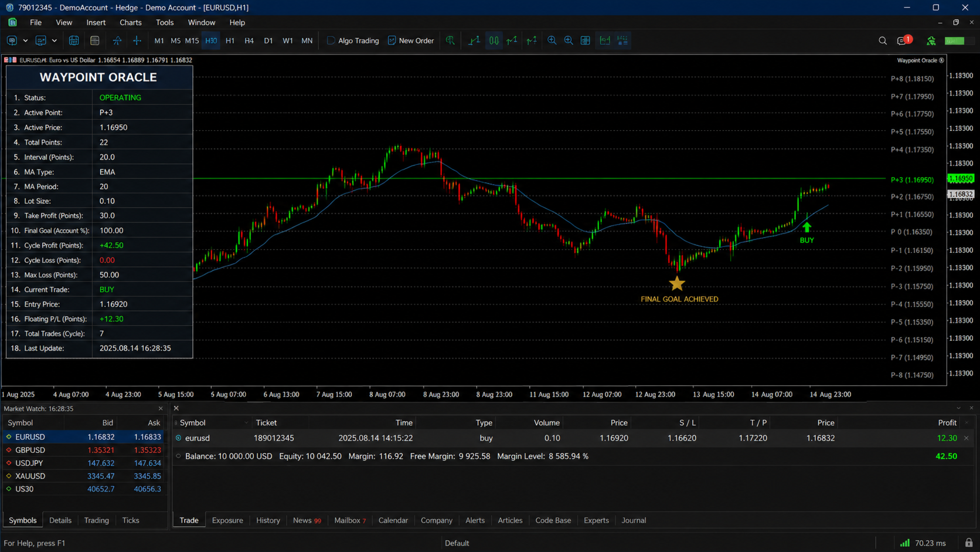Select USDJPY in Market Watch
Viewport: 980px width, 552px height.
(x=84, y=463)
